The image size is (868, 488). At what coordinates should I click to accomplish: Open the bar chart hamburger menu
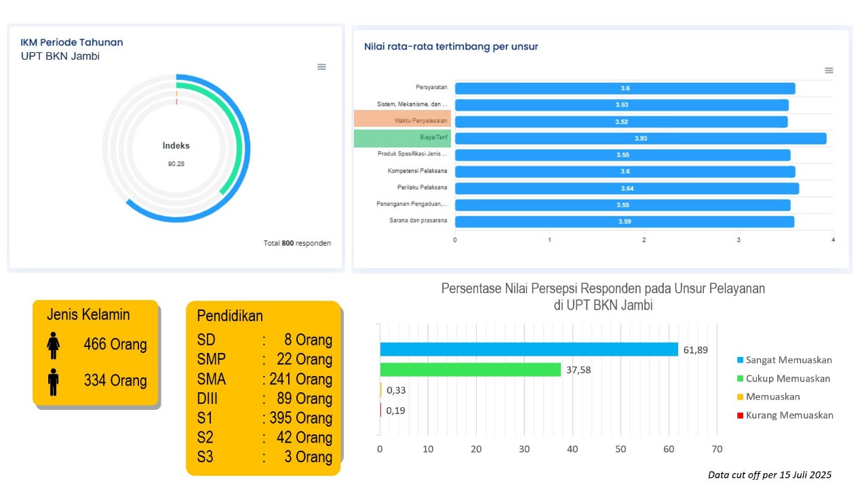(829, 71)
